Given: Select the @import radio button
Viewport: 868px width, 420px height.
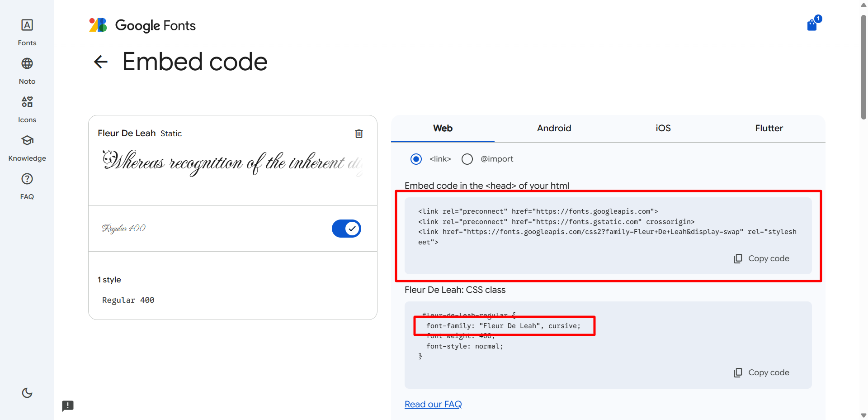Looking at the screenshot, I should coord(467,159).
